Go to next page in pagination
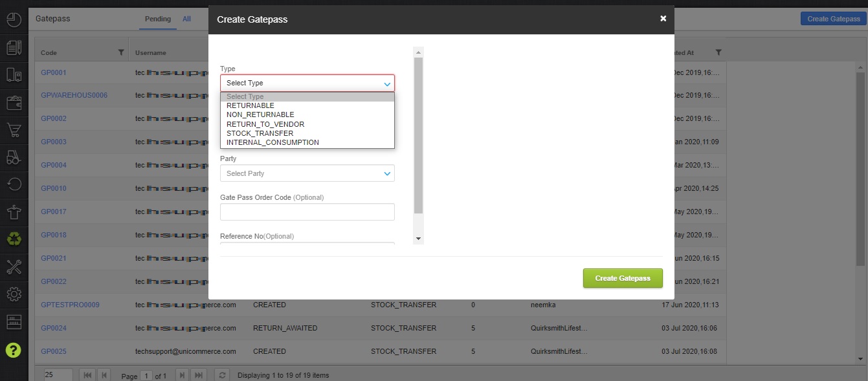868x381 pixels. (x=183, y=375)
